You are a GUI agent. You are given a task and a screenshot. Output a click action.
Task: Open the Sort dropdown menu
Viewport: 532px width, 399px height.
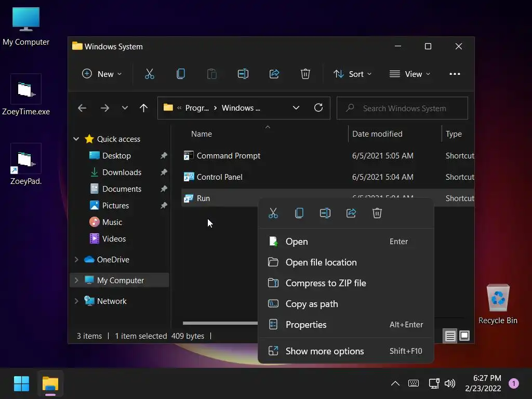click(352, 74)
